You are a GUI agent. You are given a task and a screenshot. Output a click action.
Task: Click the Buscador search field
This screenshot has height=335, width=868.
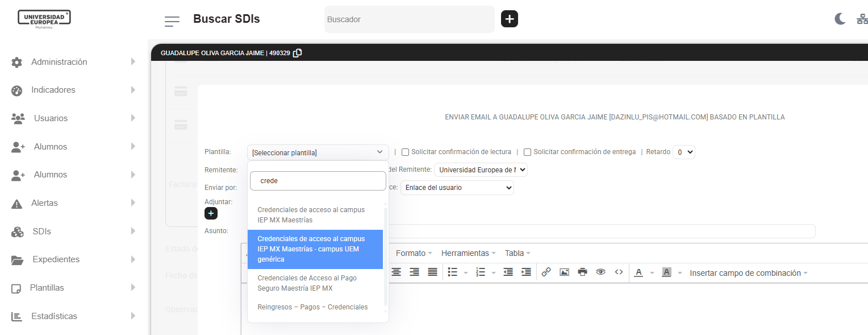[x=409, y=19]
